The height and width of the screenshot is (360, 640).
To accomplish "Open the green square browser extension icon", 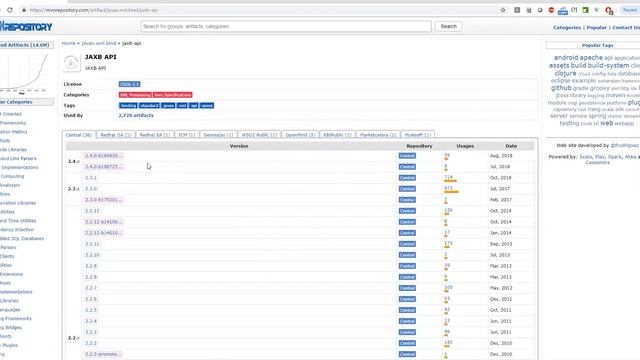I will [x=585, y=10].
